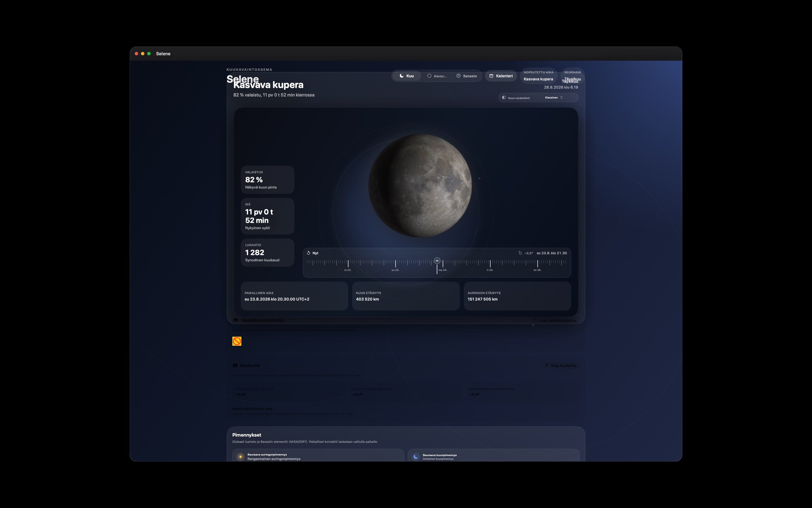812x508 pixels.
Task: Open the Kalenteri view
Action: [501, 76]
